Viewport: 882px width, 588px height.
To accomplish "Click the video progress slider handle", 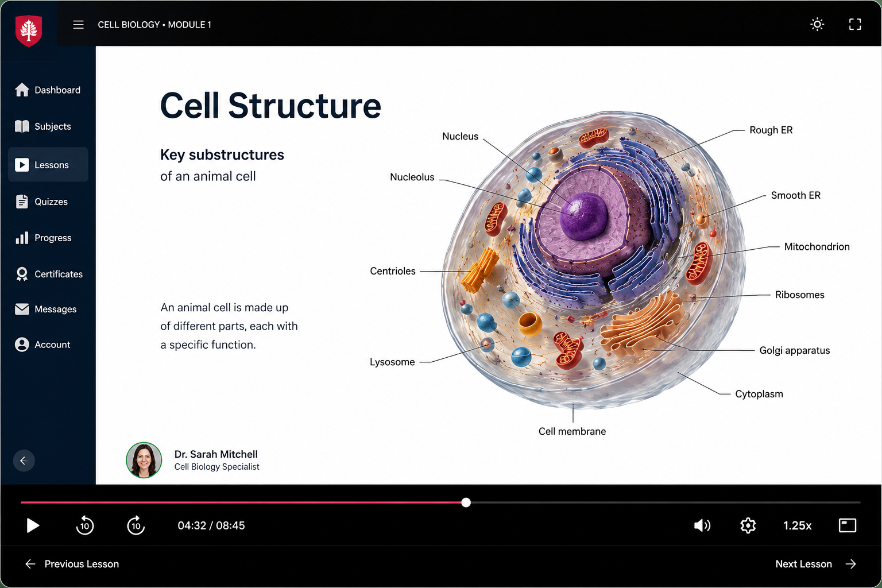I will [466, 502].
